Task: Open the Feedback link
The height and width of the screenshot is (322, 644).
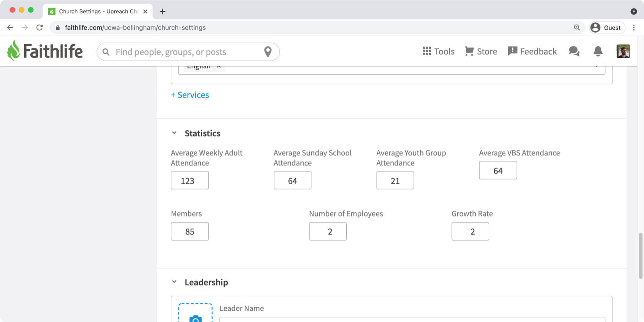Action: (x=532, y=51)
